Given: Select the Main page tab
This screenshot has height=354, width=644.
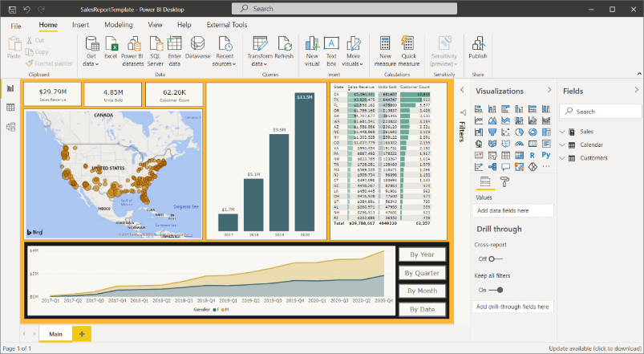Looking at the screenshot, I should pyautogui.click(x=56, y=334).
